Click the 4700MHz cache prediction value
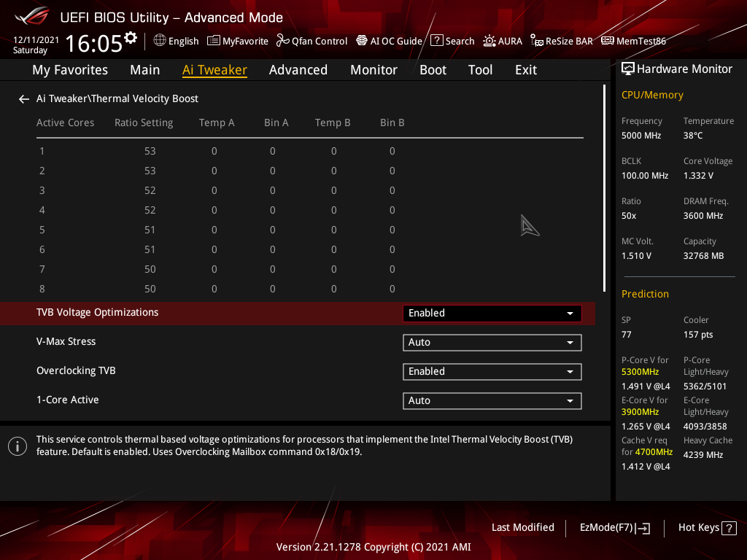Image resolution: width=747 pixels, height=560 pixels. point(654,452)
